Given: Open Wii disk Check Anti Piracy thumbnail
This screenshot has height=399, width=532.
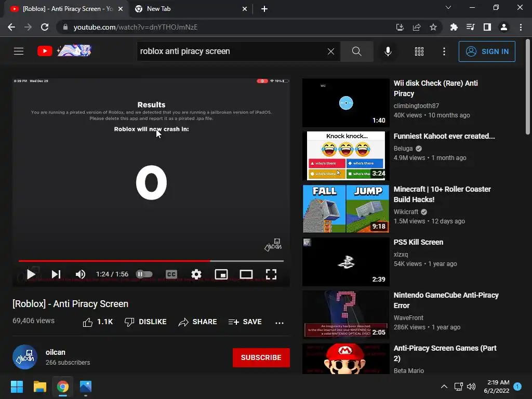Looking at the screenshot, I should 345,103.
